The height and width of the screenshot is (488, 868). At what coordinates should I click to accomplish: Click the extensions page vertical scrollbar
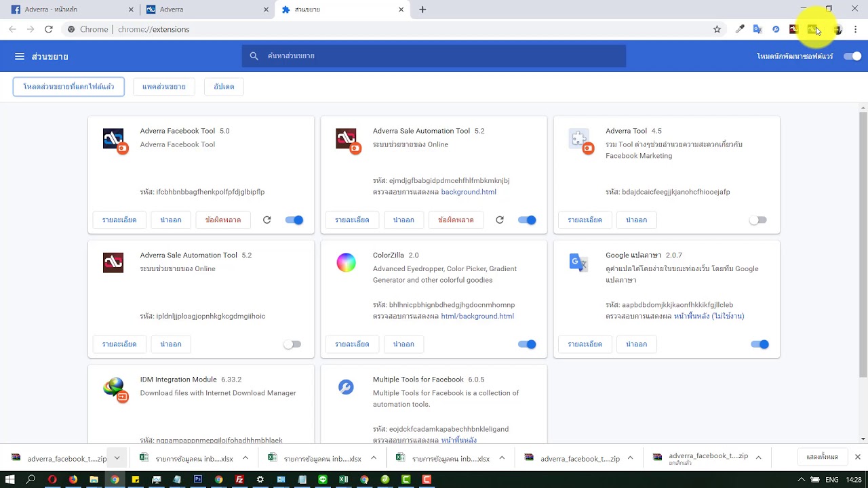tap(863, 244)
